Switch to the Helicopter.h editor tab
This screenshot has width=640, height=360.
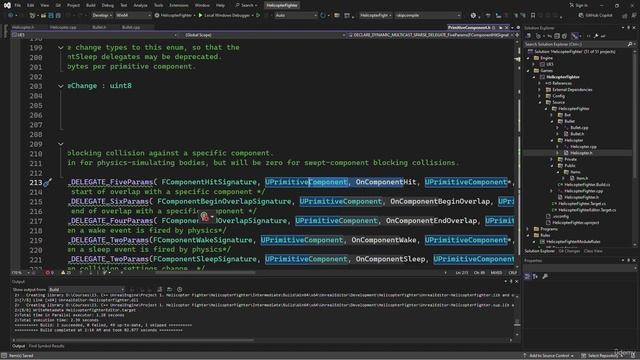click(x=23, y=27)
